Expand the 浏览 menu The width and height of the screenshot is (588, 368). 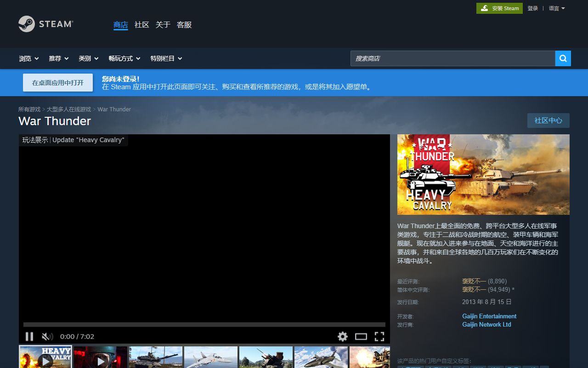[x=28, y=58]
